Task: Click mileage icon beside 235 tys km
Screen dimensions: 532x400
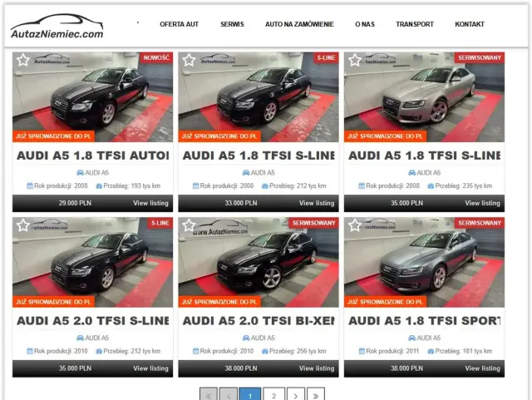Action: pyautogui.click(x=431, y=186)
